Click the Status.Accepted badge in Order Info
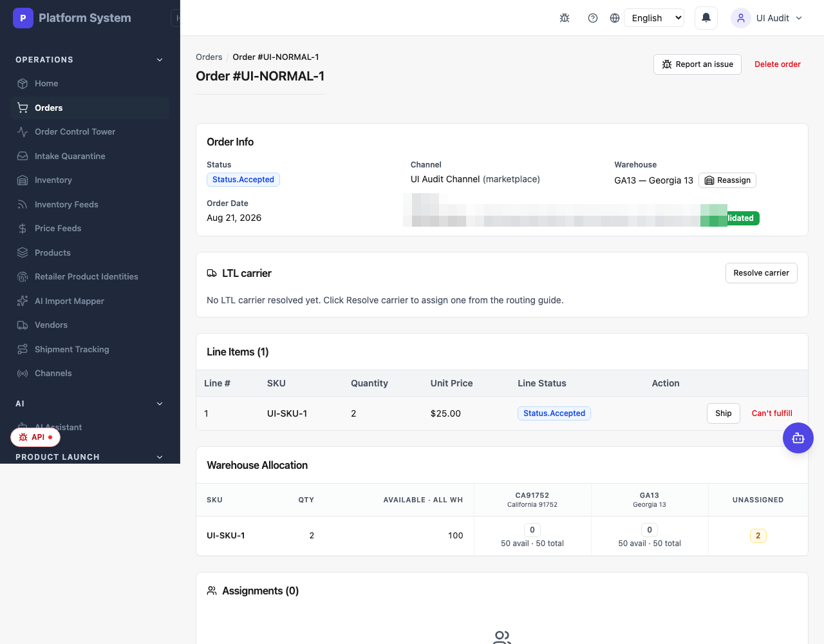 click(243, 180)
